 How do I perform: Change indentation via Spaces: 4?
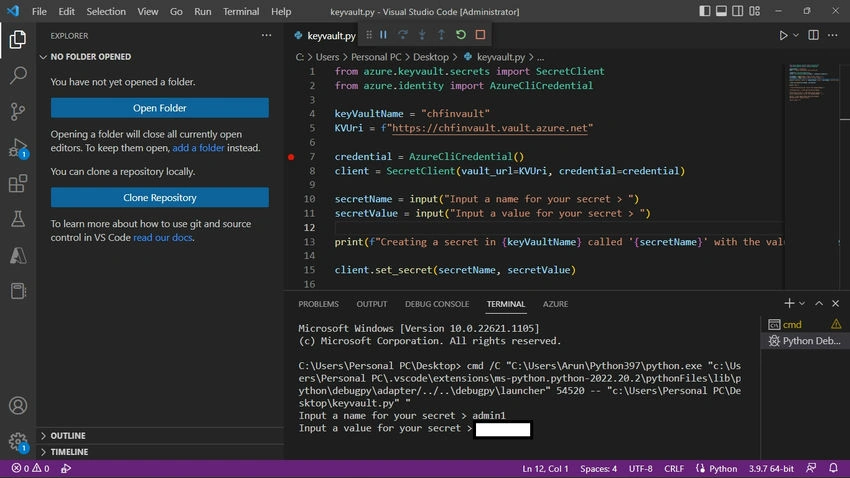598,469
